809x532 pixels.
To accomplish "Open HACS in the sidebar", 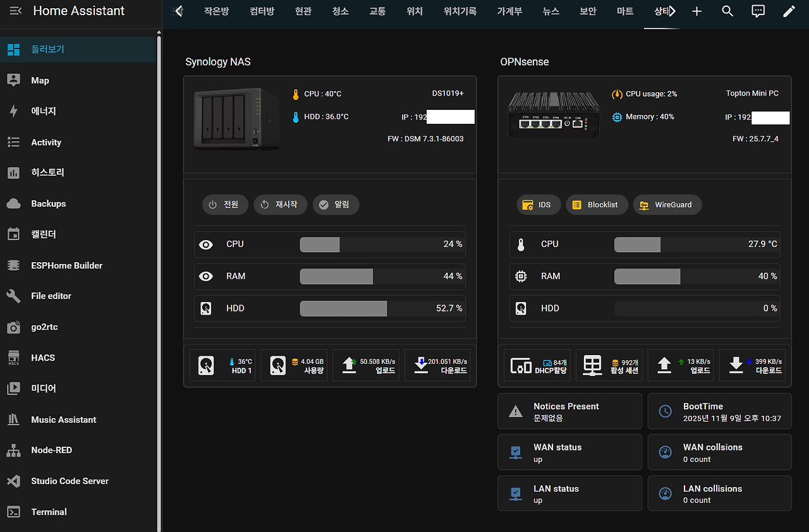I will point(78,358).
